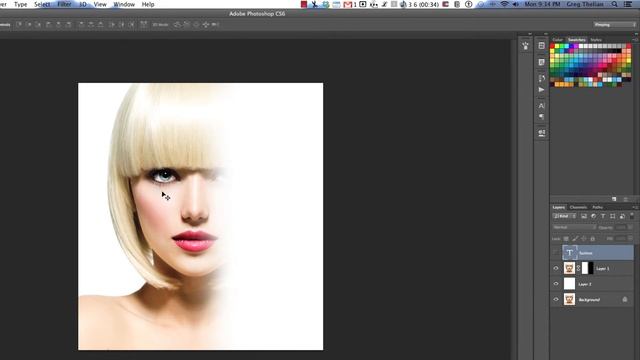Hide Layer 2 using its eye icon
This screenshot has height=360, width=640.
556,284
